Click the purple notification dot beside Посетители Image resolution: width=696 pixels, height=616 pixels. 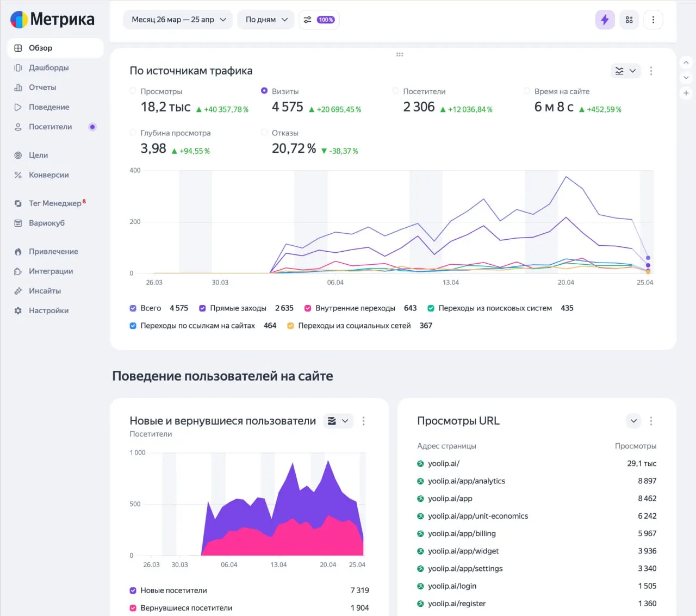[x=92, y=127]
